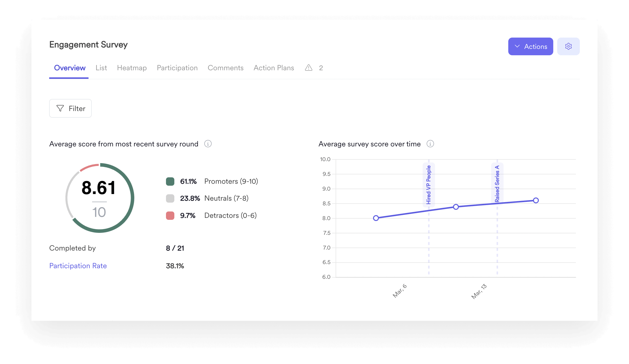
Task: Switch to the Heatmap tab
Action: point(132,68)
